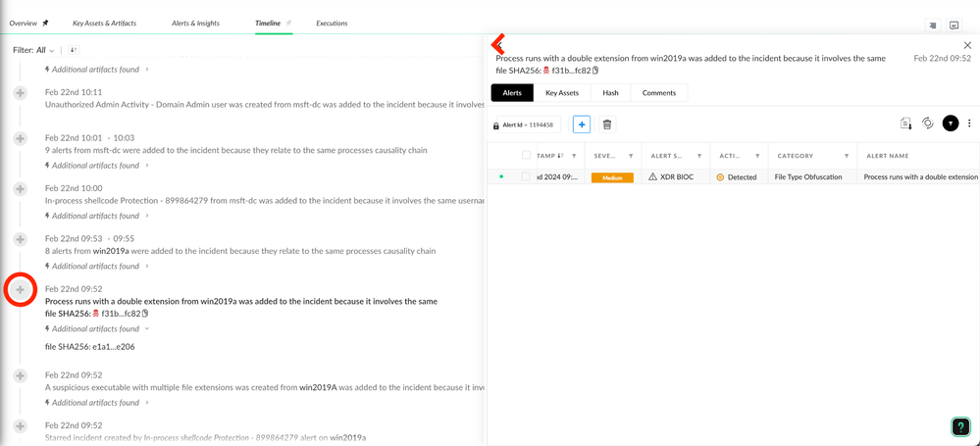
Task: Open the help question mark widget
Action: click(x=960, y=426)
